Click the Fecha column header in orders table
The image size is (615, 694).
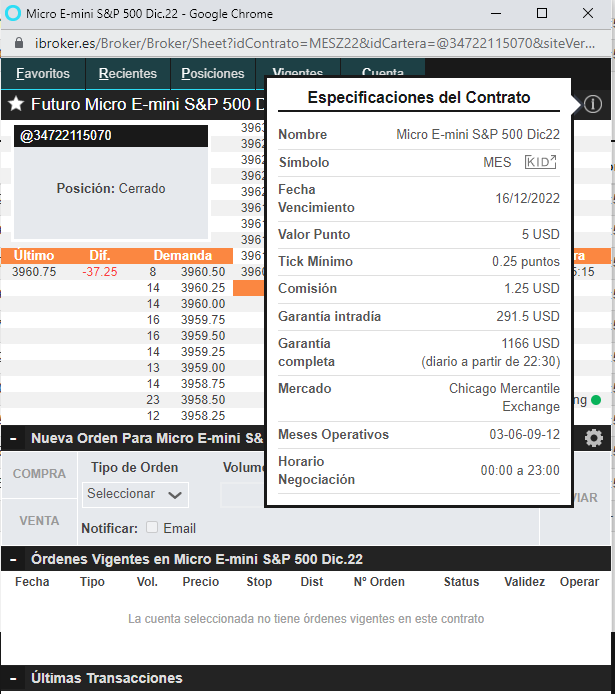32,582
